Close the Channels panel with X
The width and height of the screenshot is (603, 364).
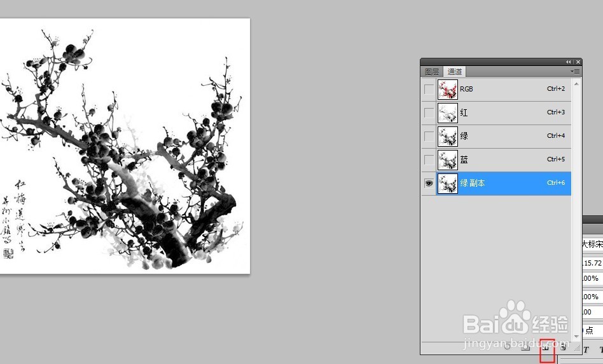pyautogui.click(x=578, y=62)
